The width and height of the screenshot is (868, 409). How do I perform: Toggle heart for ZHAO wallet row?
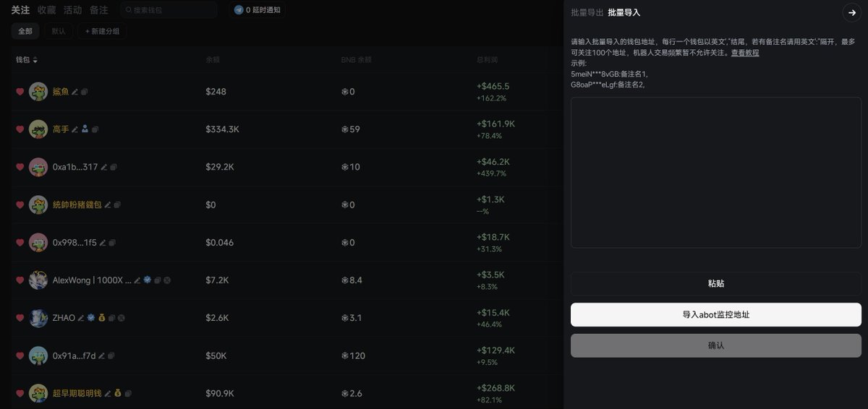tap(20, 318)
